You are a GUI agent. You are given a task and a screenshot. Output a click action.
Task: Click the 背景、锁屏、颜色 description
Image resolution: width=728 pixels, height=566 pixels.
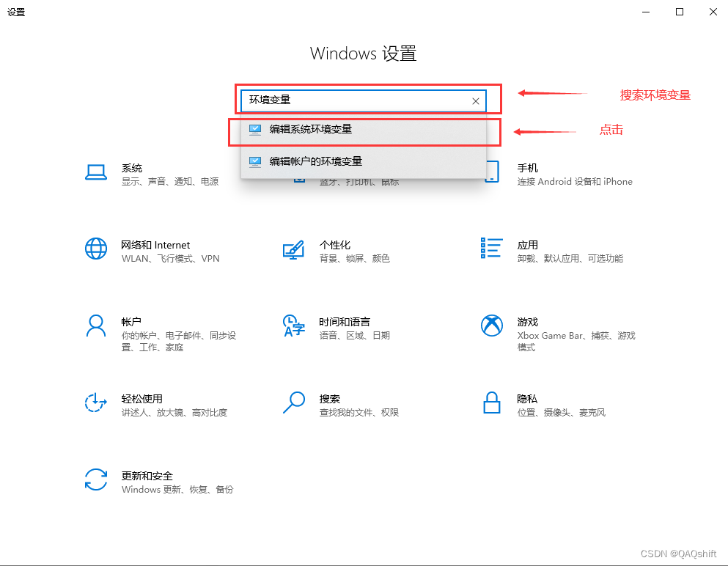354,259
